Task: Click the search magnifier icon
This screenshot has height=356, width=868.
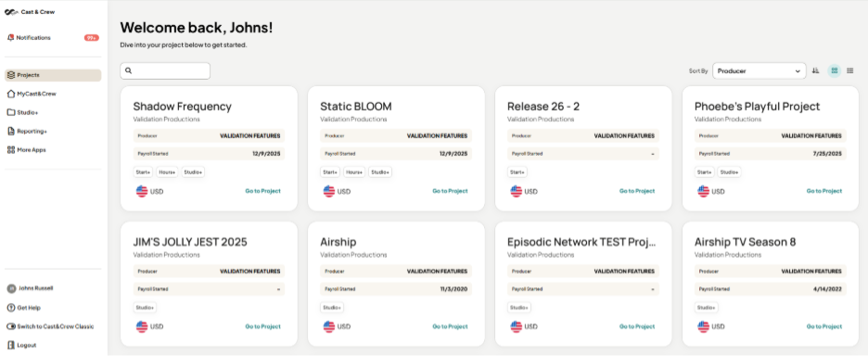Action: click(x=128, y=70)
